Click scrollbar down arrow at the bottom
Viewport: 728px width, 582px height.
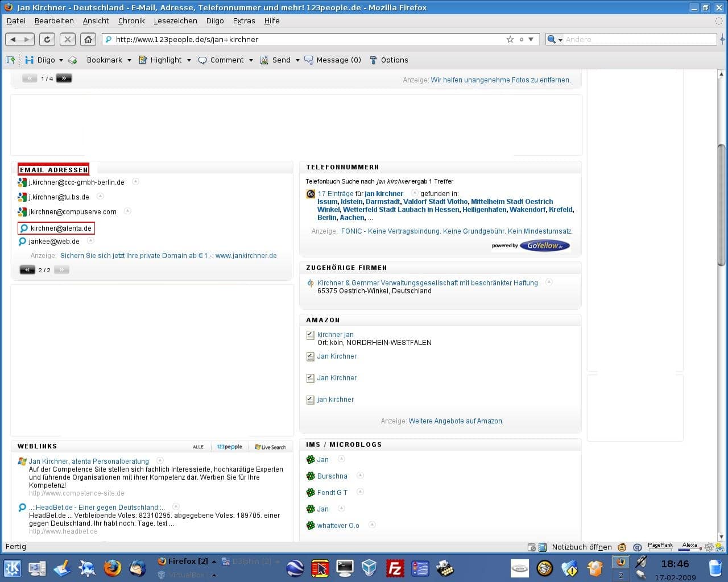pyautogui.click(x=722, y=537)
